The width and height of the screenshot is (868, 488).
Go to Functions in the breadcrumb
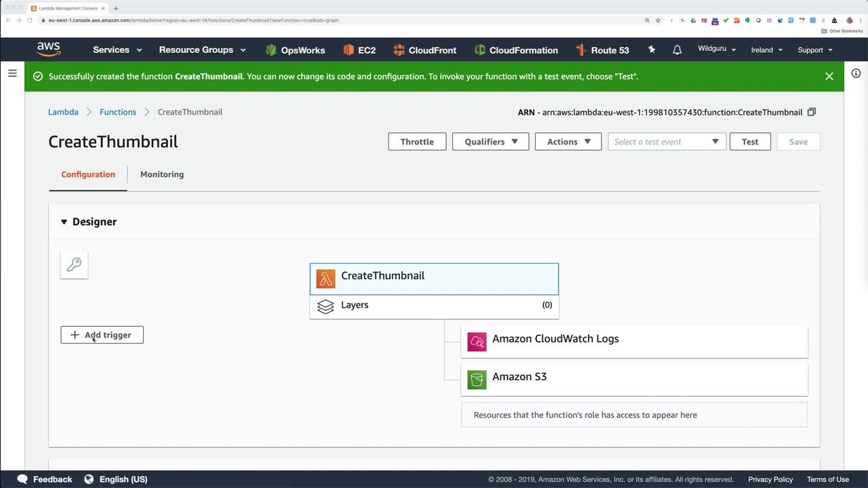coord(118,112)
